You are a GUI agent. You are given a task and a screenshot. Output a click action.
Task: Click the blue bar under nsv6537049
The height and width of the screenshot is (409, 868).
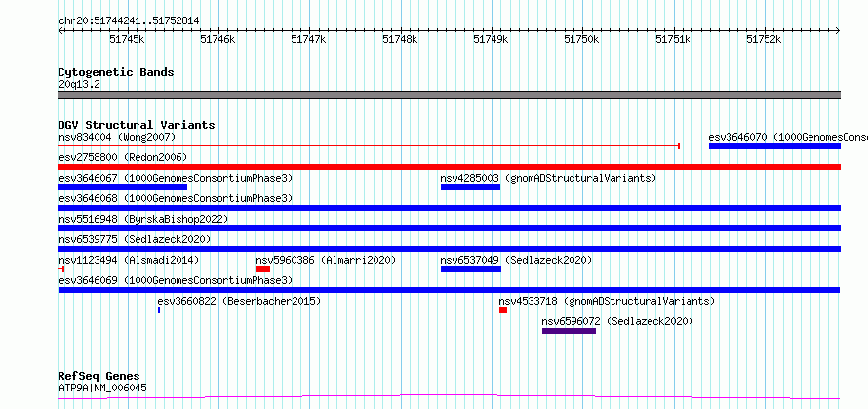(x=470, y=269)
